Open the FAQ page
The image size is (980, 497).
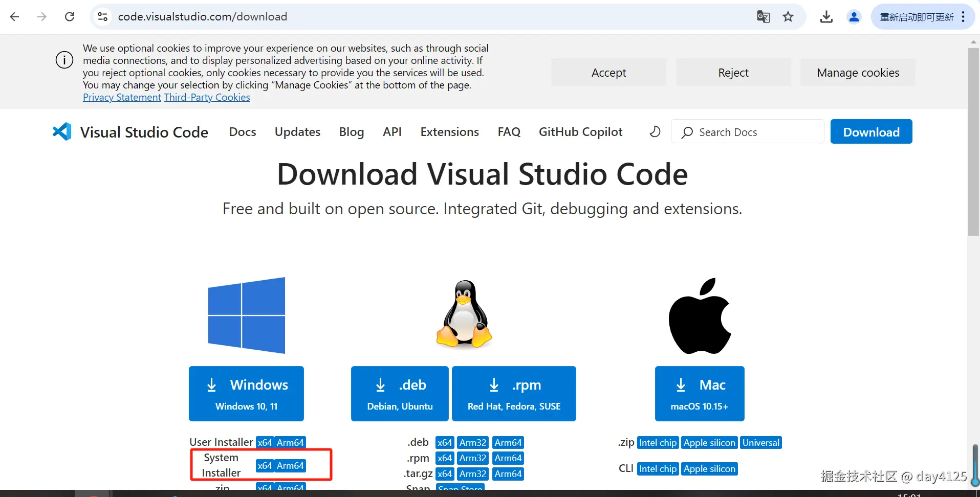point(509,132)
